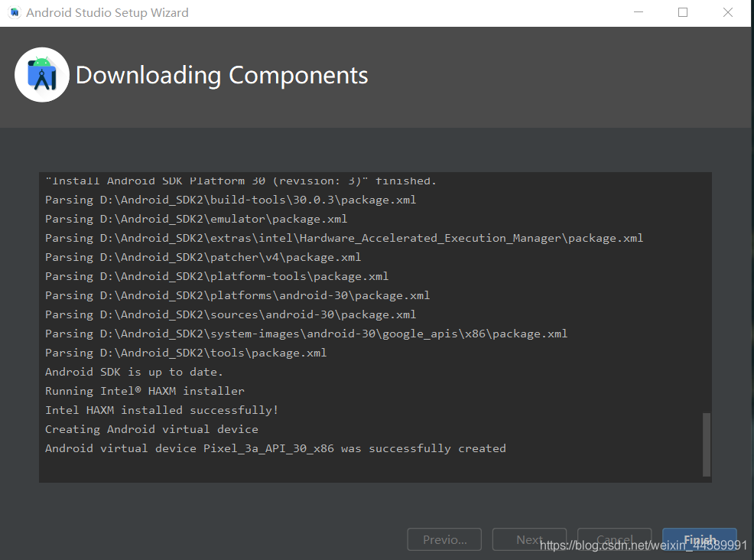
Task: Click log line 'Parsing D:\Android_SDK2\tools\package.xml'
Action: coord(186,353)
